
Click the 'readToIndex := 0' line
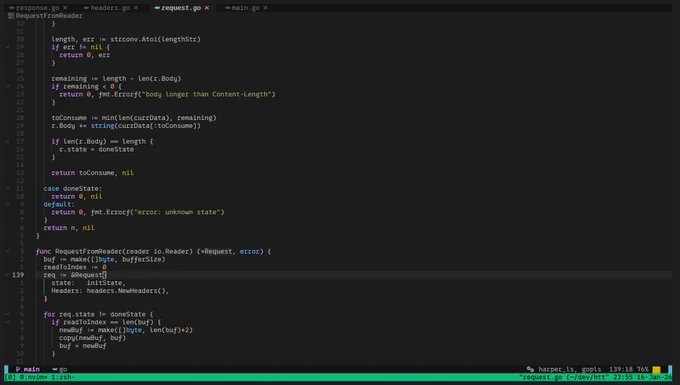coord(75,267)
